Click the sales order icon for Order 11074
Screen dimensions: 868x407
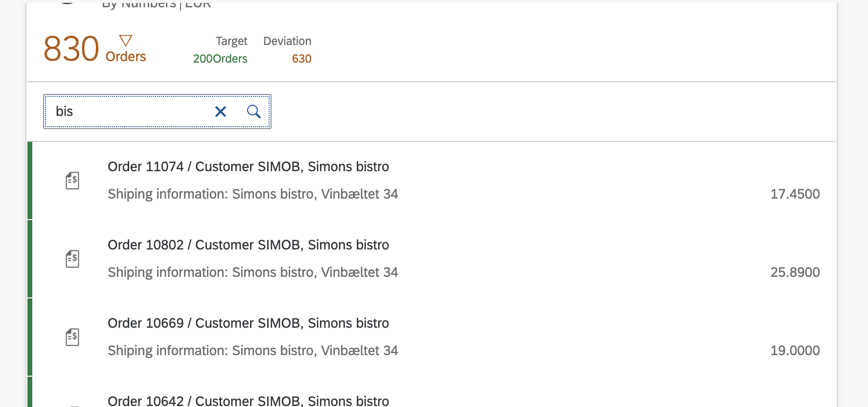(72, 181)
